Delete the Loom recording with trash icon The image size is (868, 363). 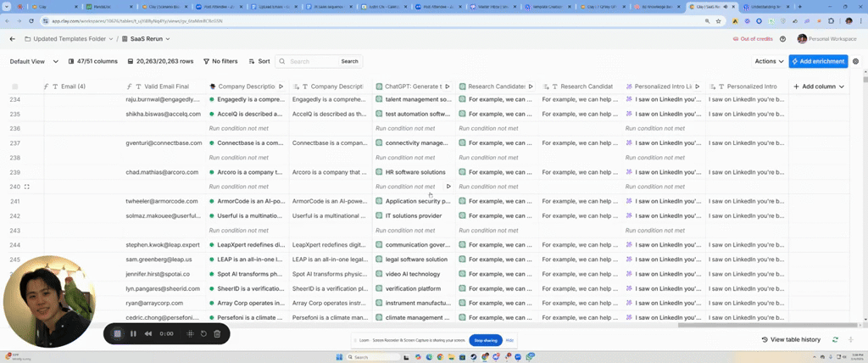click(x=217, y=334)
